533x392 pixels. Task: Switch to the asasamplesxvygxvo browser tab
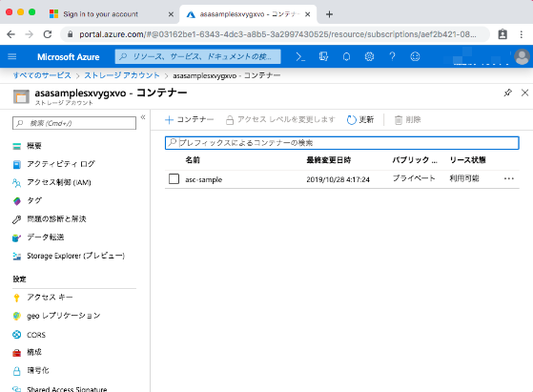click(248, 14)
